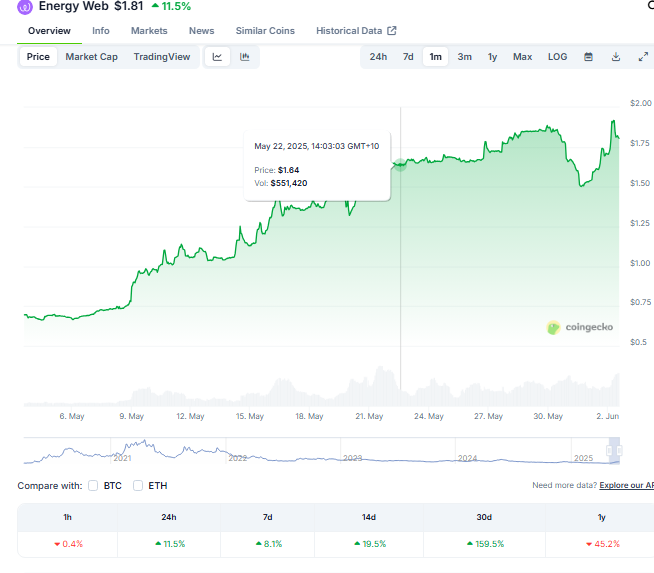The height and width of the screenshot is (573, 654).
Task: Click the $2.00 y-axis label
Action: [x=641, y=103]
